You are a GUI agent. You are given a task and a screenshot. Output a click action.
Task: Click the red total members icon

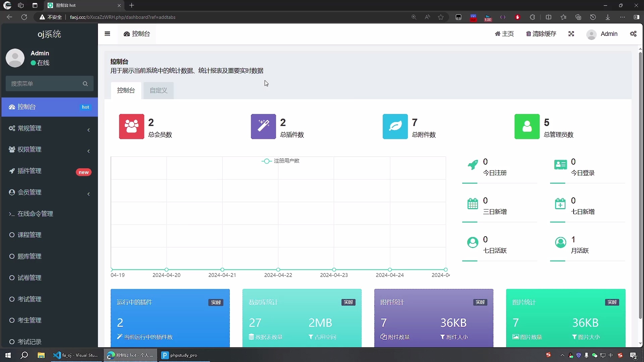131,126
